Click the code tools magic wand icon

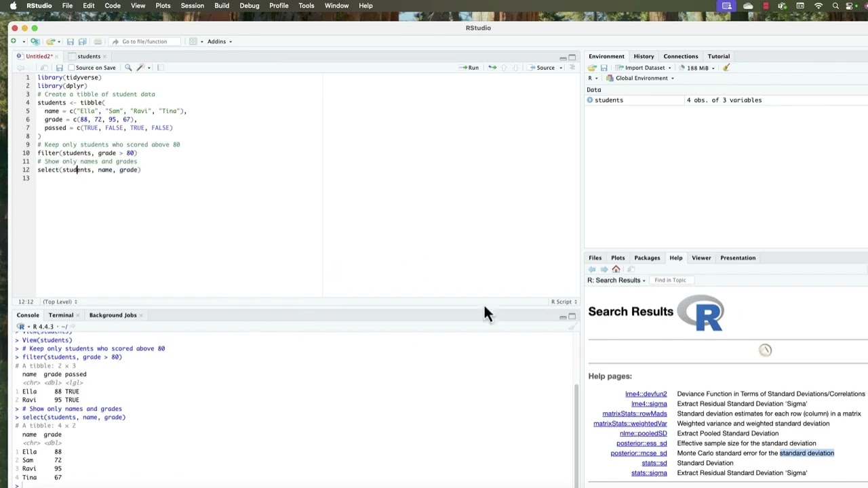pos(140,68)
